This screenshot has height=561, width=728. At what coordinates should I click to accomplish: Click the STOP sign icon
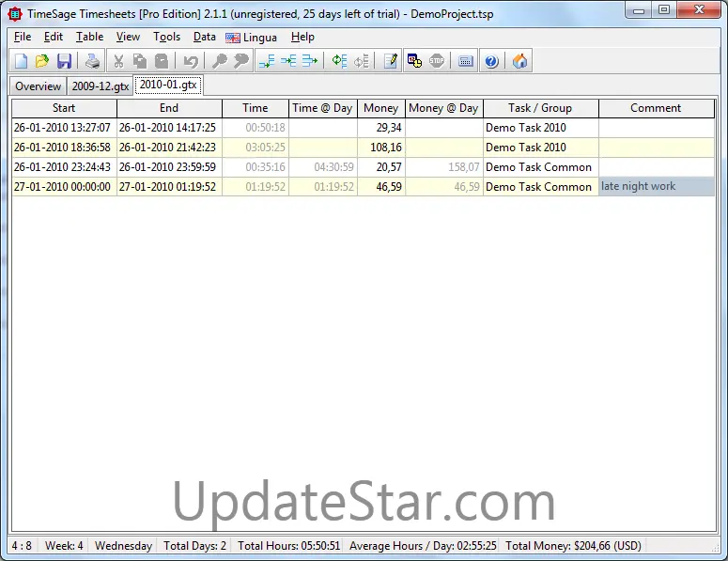click(437, 61)
